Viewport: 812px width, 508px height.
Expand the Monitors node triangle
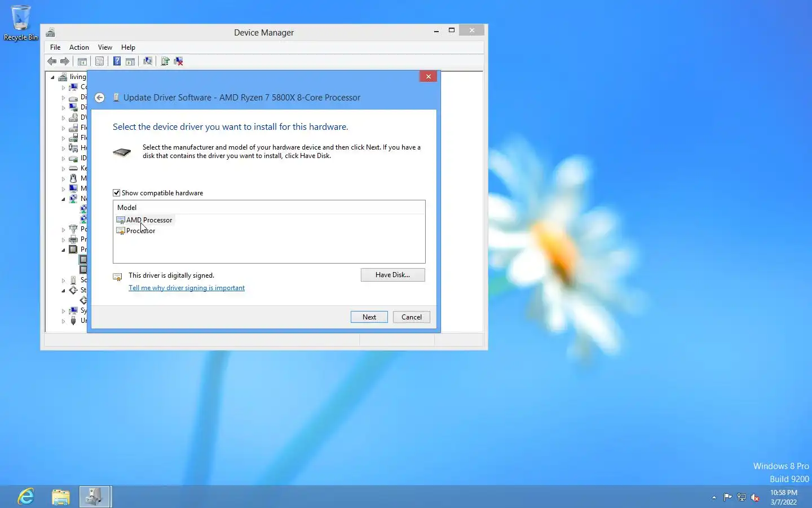point(63,189)
